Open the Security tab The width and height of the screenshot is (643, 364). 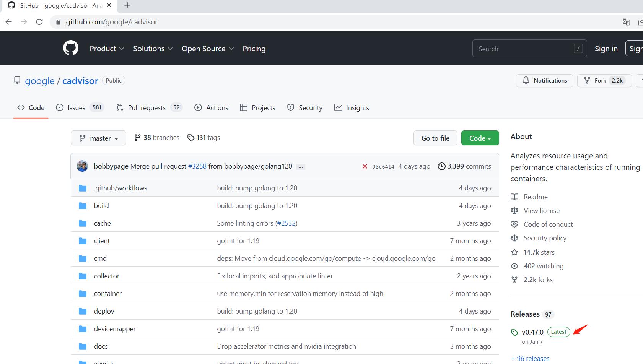click(305, 108)
